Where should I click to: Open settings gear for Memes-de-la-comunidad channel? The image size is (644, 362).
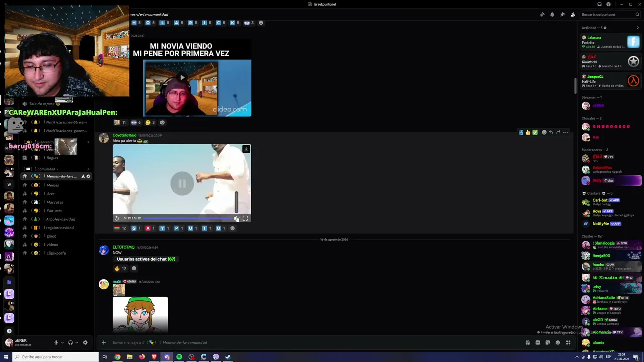pyautogui.click(x=88, y=176)
